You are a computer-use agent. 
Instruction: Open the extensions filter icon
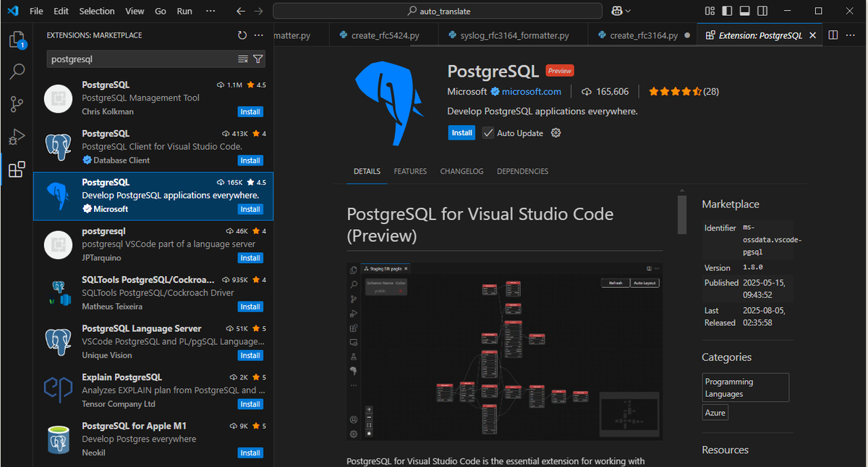tap(258, 59)
